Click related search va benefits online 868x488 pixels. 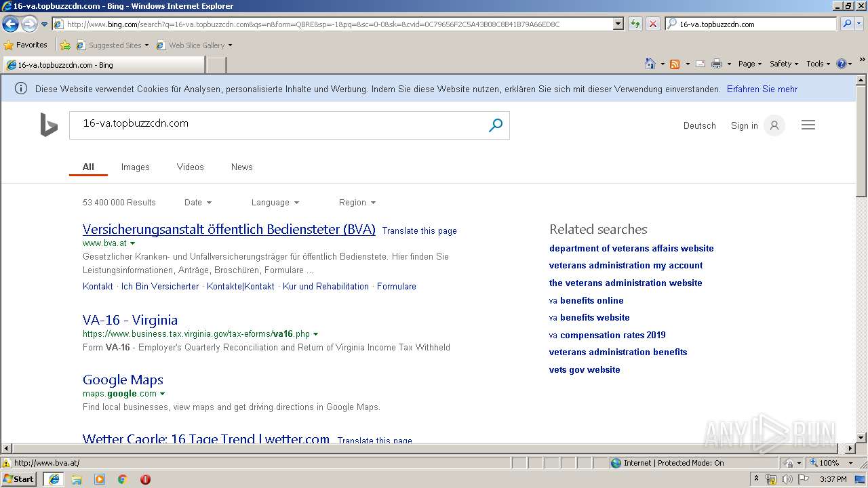tap(586, 300)
